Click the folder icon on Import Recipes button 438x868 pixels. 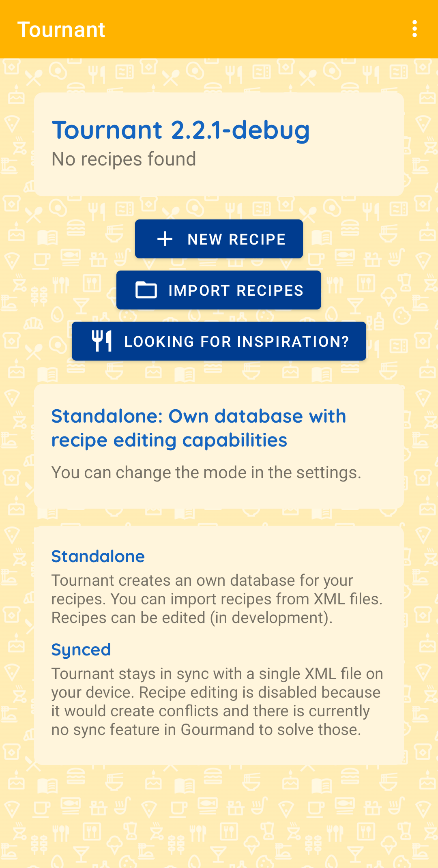pos(147,290)
